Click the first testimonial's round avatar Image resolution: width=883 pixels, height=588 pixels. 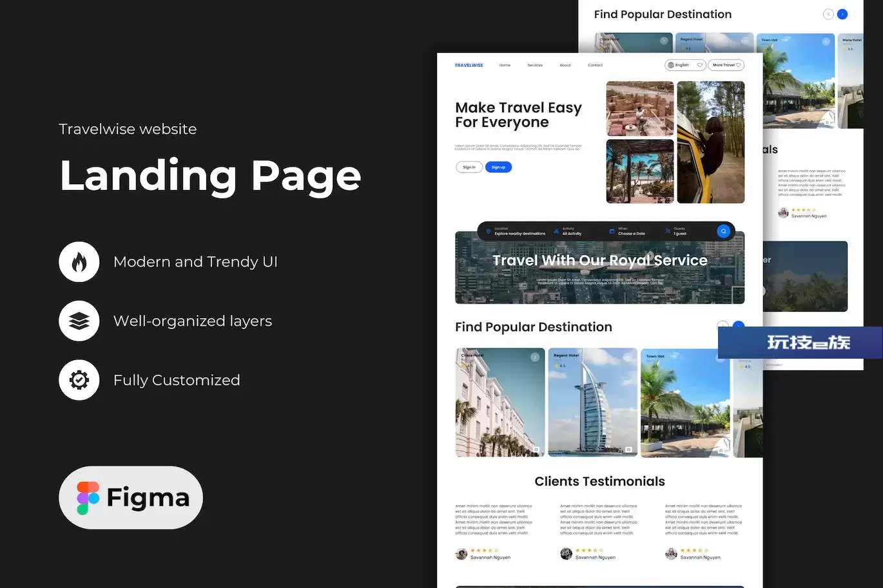pos(461,554)
